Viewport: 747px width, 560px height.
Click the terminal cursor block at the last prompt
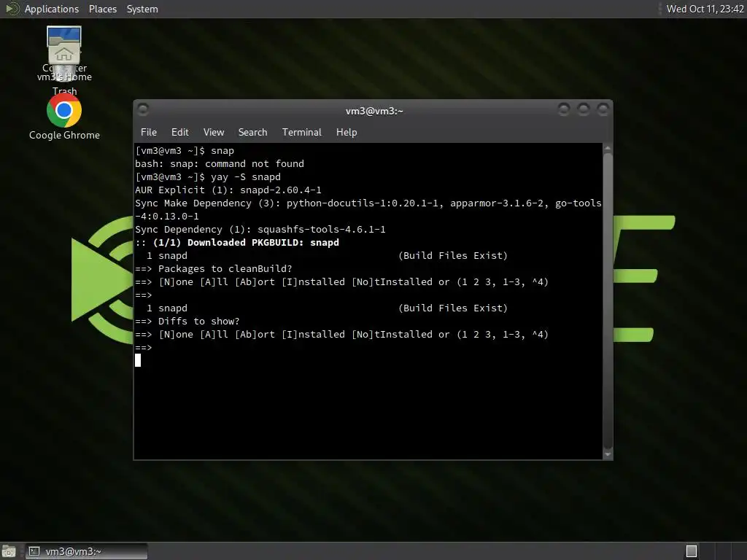[138, 360]
